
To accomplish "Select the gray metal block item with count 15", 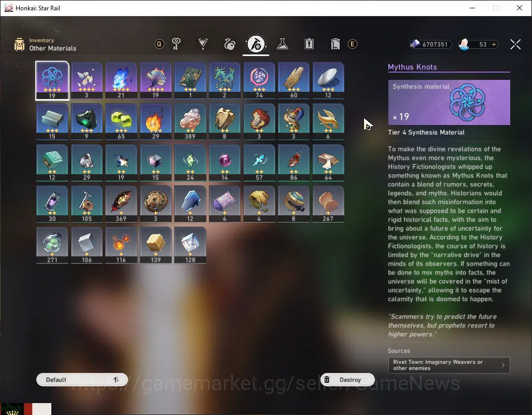I will pos(52,121).
